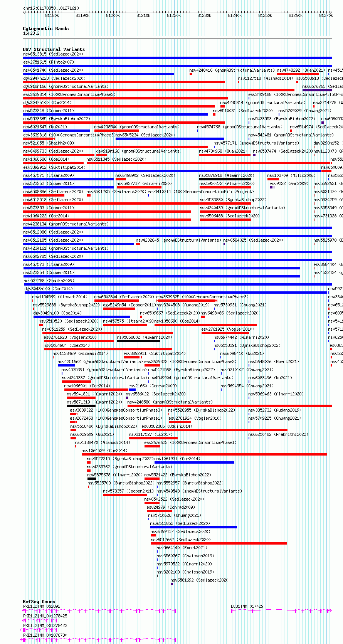The image size is (343, 644).
Task: Open nsv4232645 gnomAD variant
Action: pos(178,240)
